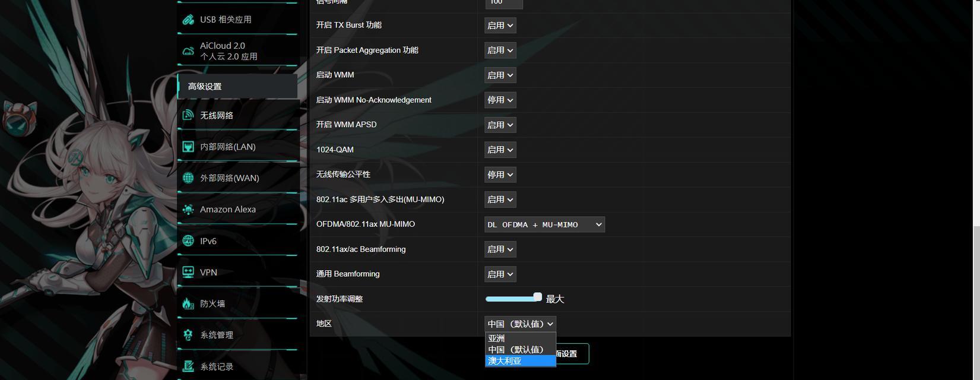Viewport: 980px width, 380px height.
Task: Open Amazon Alexa via its sidebar icon
Action: point(188,210)
